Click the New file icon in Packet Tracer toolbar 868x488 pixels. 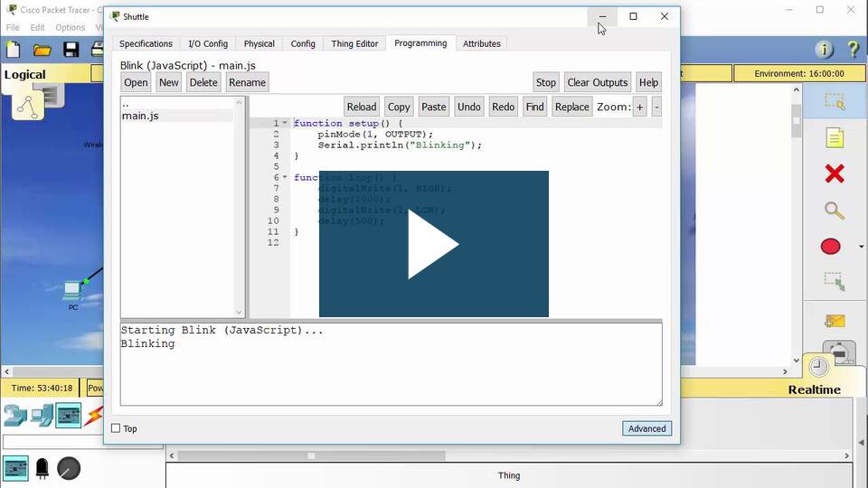point(14,50)
